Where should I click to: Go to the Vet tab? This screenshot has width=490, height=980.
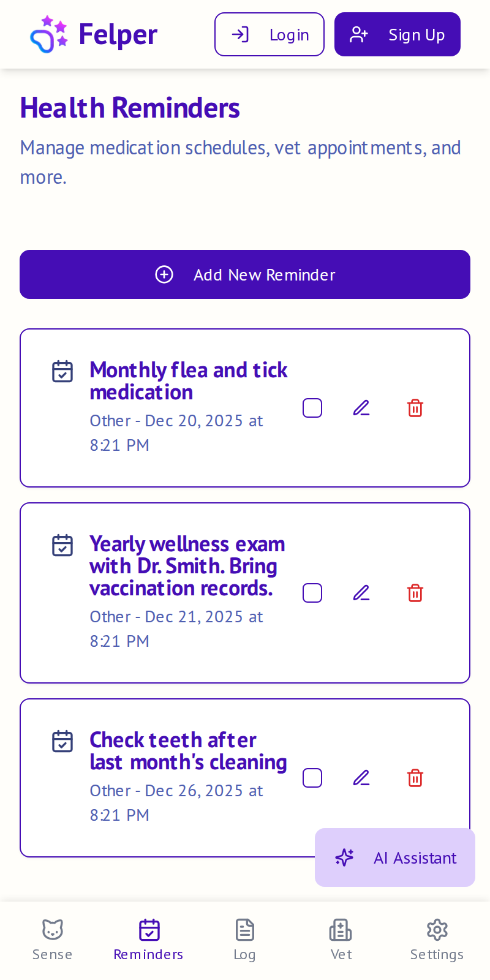pos(341,940)
